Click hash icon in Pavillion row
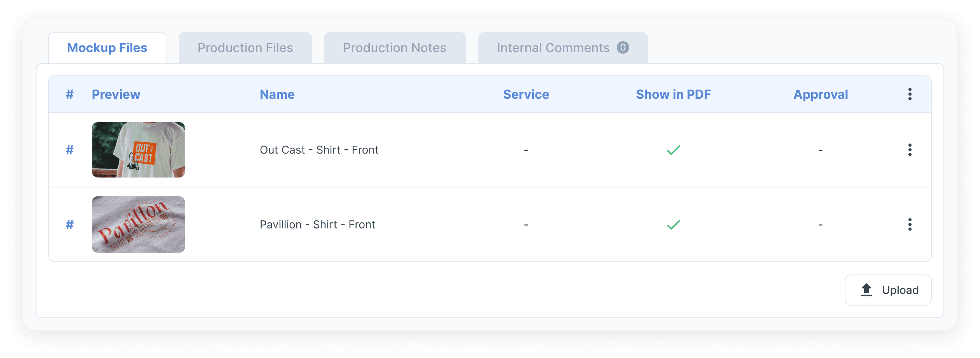 coord(70,224)
